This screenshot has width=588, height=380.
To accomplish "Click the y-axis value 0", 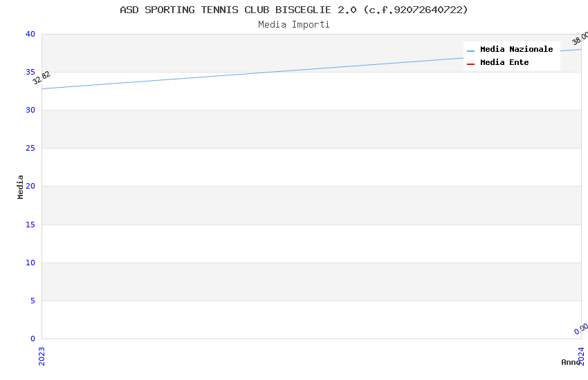I will pyautogui.click(x=33, y=339).
